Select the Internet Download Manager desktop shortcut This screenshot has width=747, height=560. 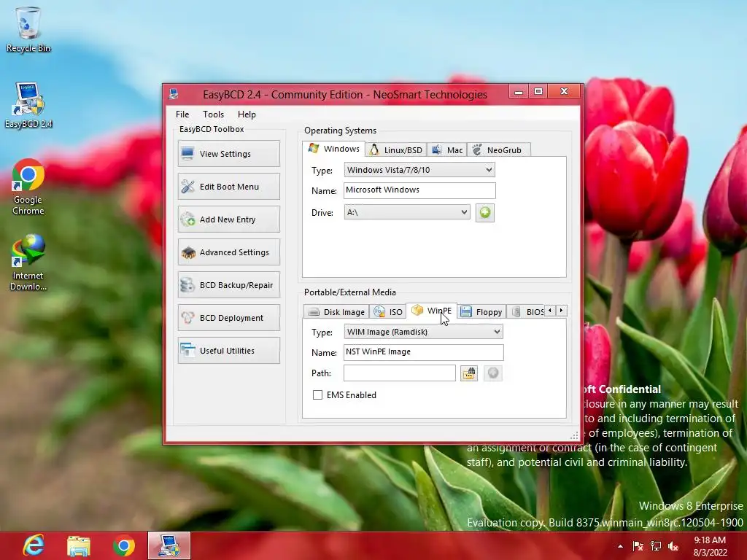click(28, 262)
